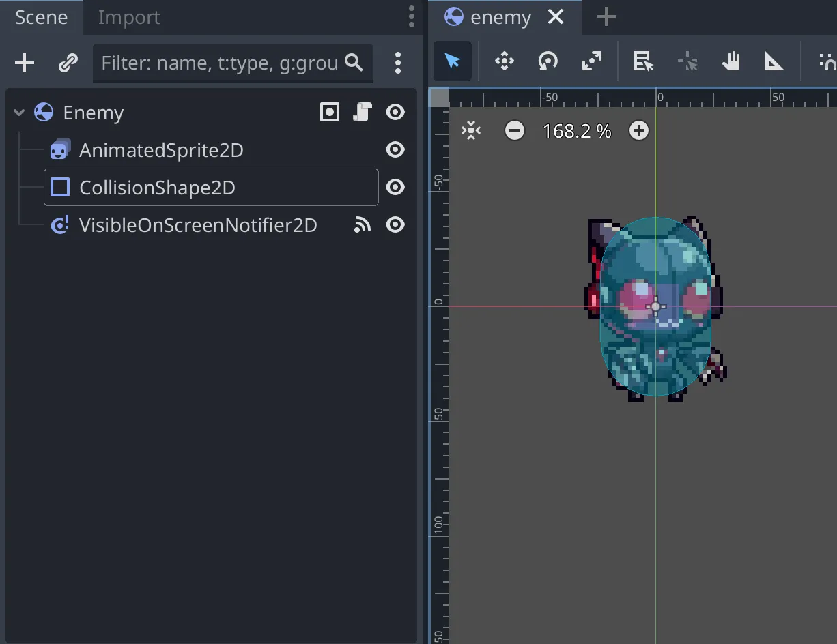The width and height of the screenshot is (837, 644).
Task: Click the instantiate child scene link icon
Action: point(68,63)
